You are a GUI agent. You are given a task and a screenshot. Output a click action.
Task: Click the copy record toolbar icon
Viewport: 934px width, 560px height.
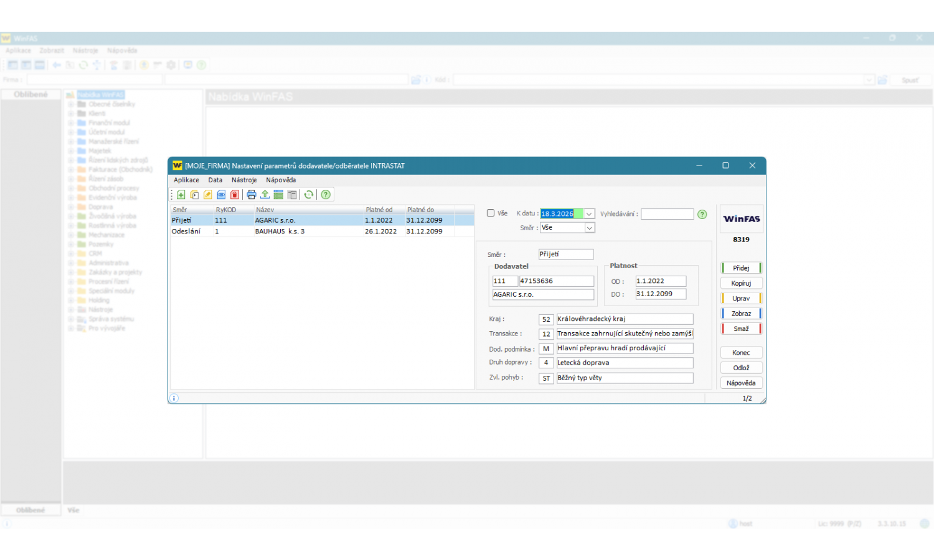[x=194, y=195]
